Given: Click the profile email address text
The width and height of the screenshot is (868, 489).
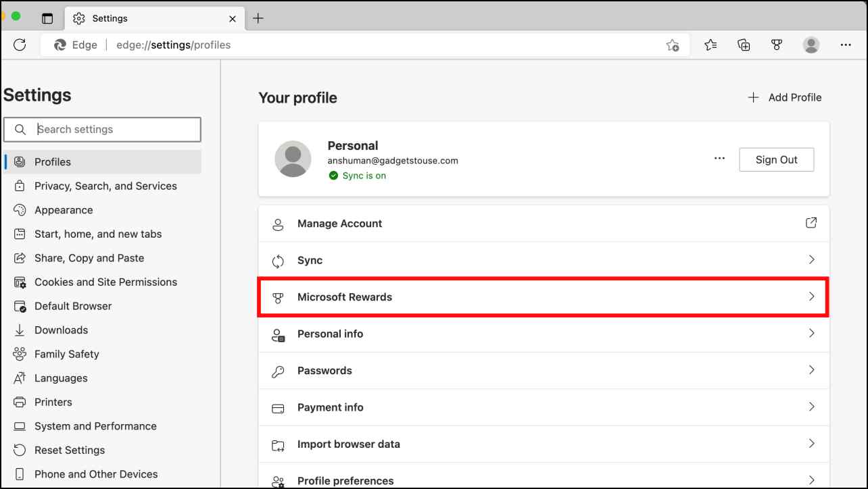Looking at the screenshot, I should (393, 161).
